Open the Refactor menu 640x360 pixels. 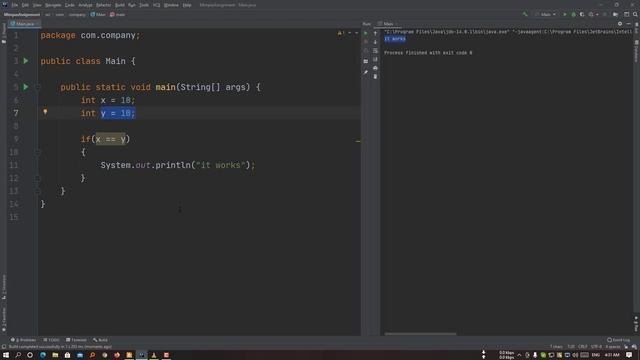coord(103,5)
